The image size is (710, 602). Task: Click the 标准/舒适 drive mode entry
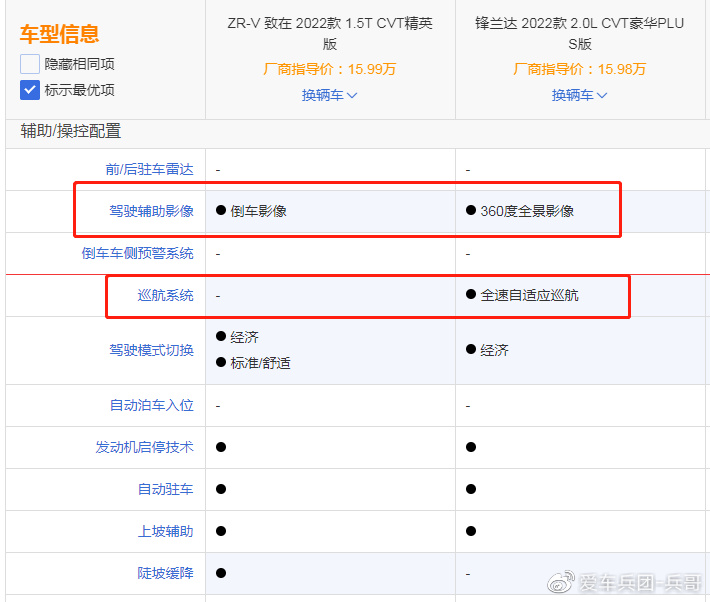coord(253,363)
